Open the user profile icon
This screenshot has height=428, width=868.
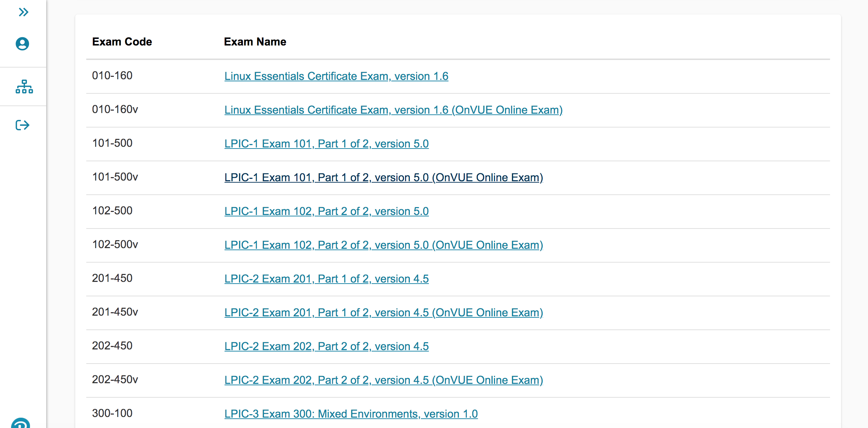tap(22, 44)
